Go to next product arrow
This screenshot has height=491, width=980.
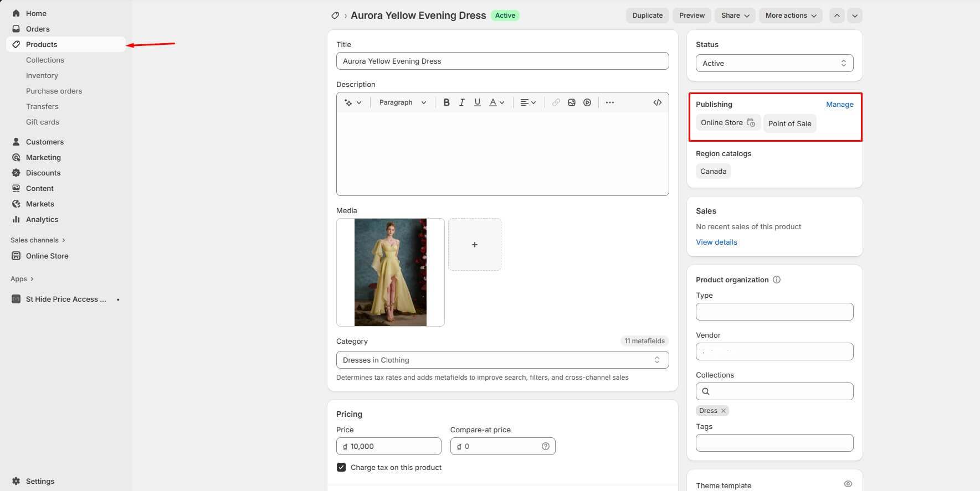(855, 15)
